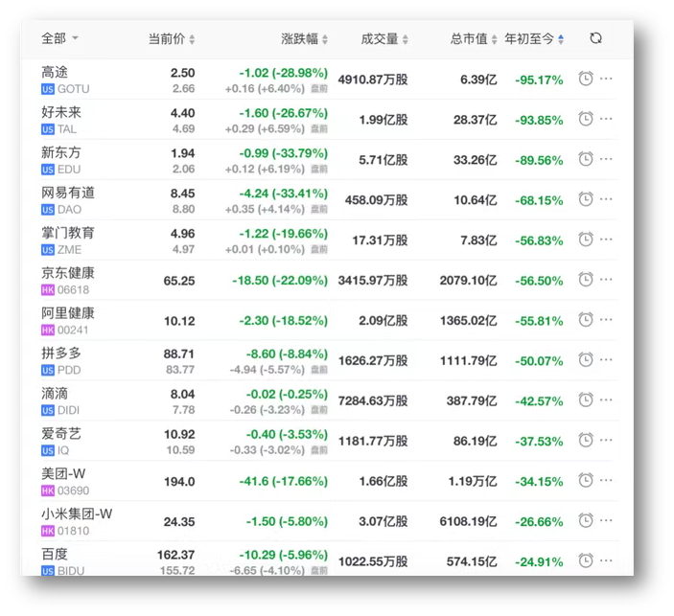Click the 06618 stock code
Viewport: 674px width, 616px height.
coord(73,290)
